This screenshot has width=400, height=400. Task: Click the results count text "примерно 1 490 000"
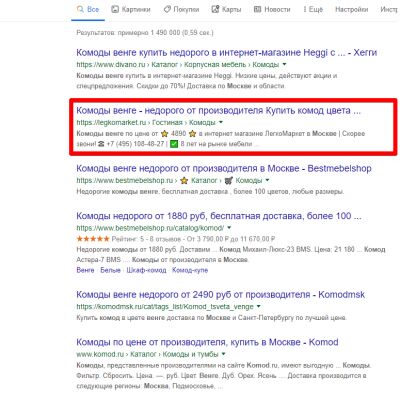click(149, 33)
